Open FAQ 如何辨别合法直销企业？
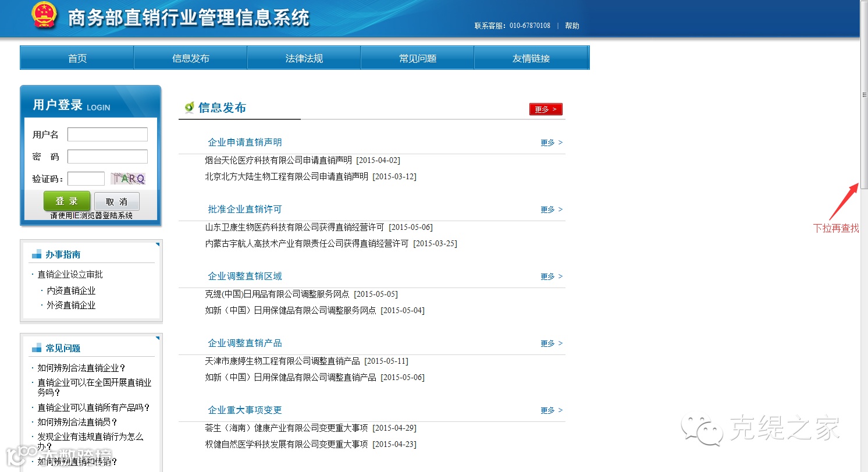This screenshot has width=868, height=472. (82, 368)
